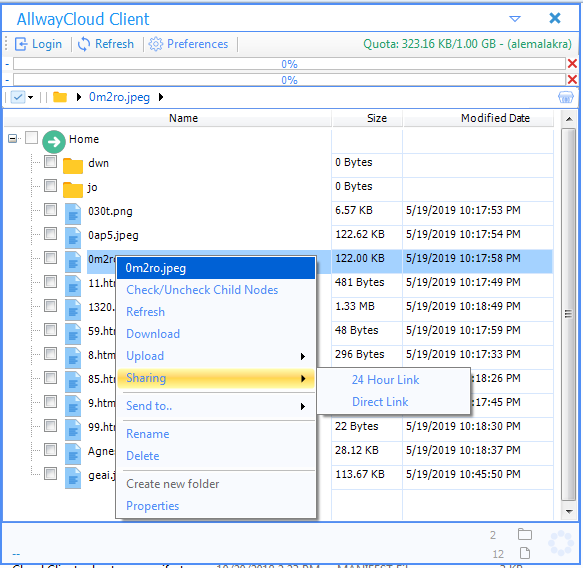583x568 pixels.
Task: Click the breadcrumb arrow before 0m2ro.jpeg
Action: click(x=78, y=97)
